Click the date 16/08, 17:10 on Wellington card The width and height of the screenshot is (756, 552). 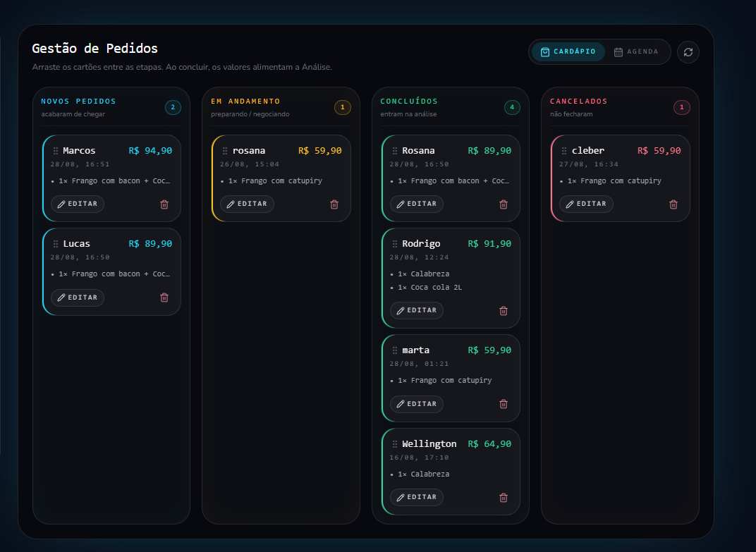pyautogui.click(x=419, y=458)
